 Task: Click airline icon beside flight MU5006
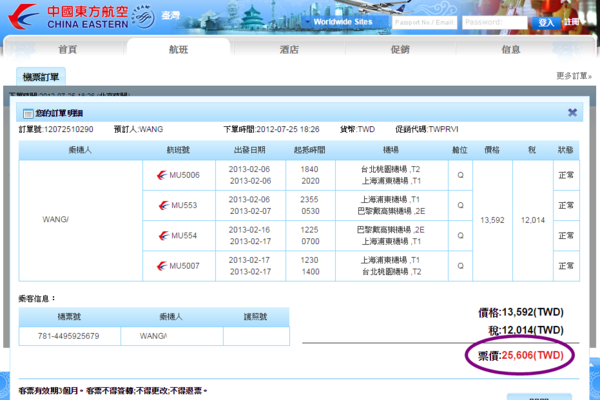point(162,174)
